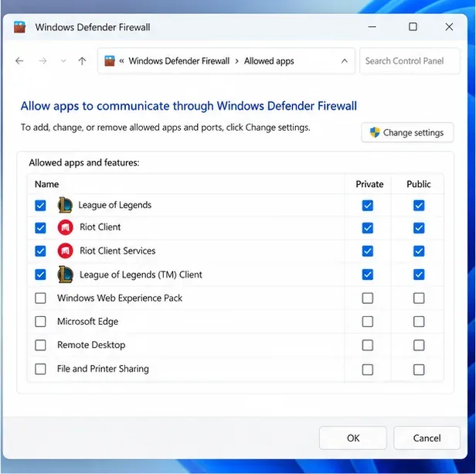
Task: Select League of Legends (TM) Client label
Action: 141,275
